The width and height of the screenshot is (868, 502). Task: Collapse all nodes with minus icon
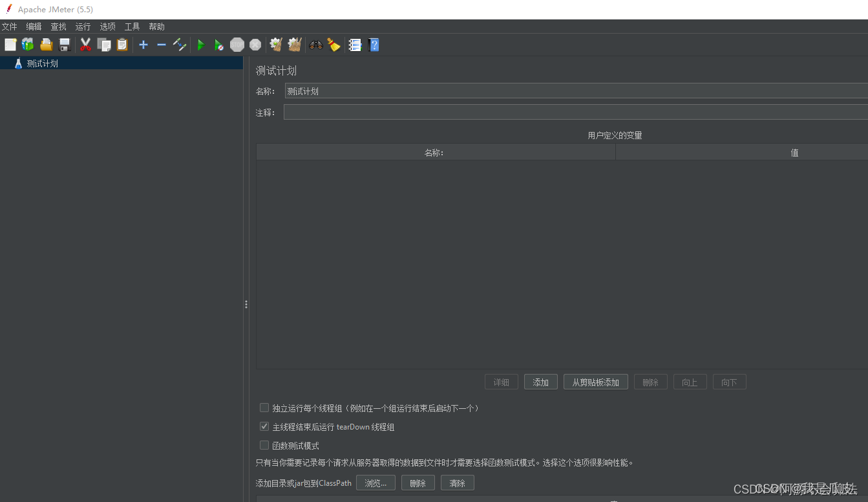(x=162, y=45)
